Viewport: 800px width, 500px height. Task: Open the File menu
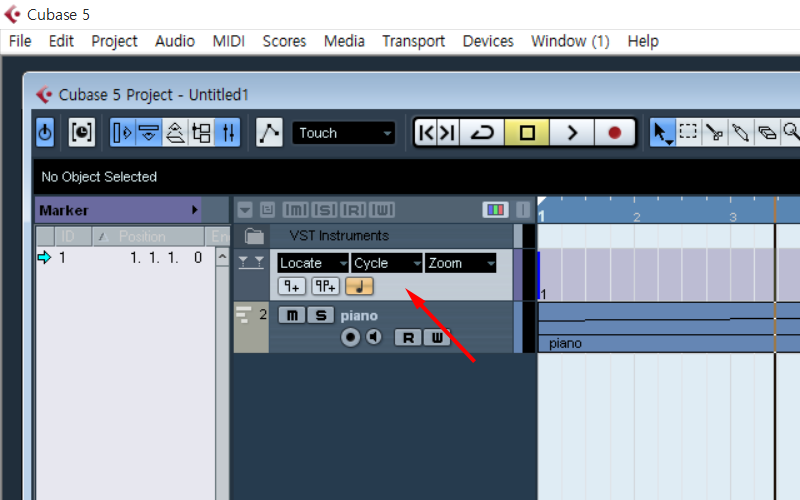[x=20, y=41]
